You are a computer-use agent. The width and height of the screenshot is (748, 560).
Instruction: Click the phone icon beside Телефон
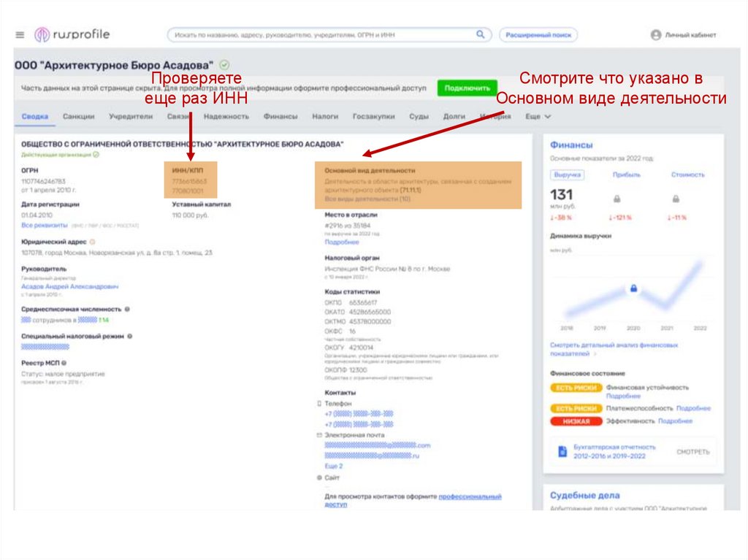click(x=319, y=404)
